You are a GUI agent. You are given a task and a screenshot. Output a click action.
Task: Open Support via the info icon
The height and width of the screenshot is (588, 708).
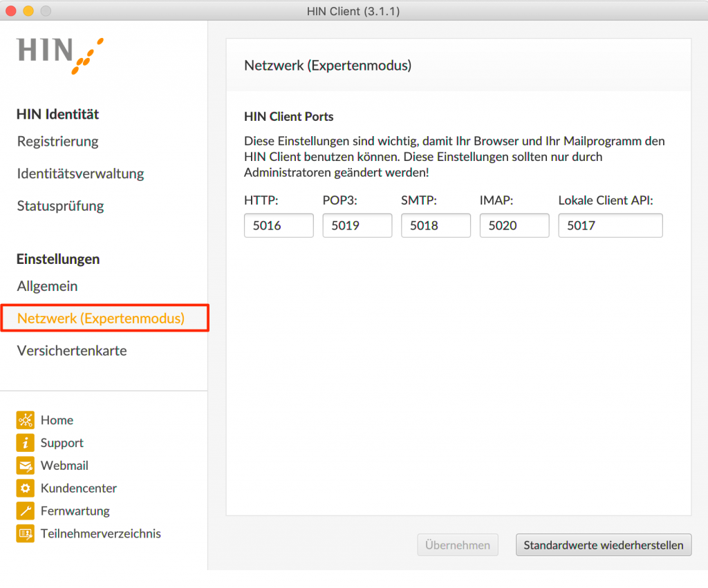(26, 443)
